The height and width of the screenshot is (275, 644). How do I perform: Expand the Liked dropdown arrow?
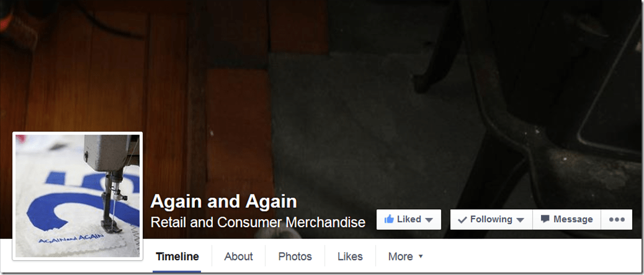point(429,220)
